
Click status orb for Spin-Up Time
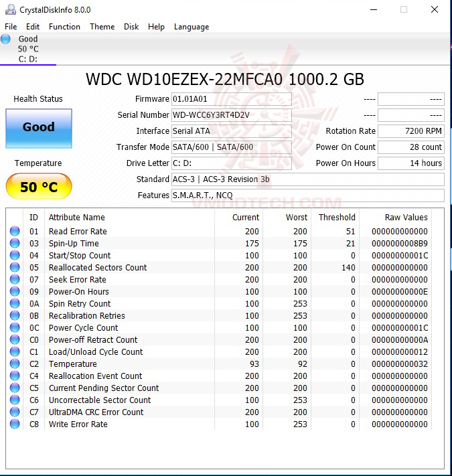tap(15, 243)
